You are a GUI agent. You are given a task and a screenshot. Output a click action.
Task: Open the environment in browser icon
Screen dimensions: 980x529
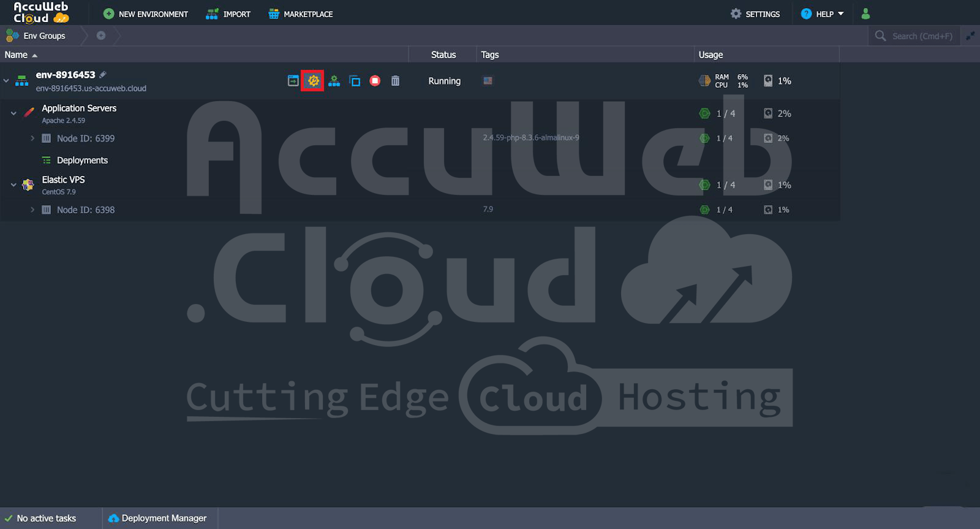[293, 81]
